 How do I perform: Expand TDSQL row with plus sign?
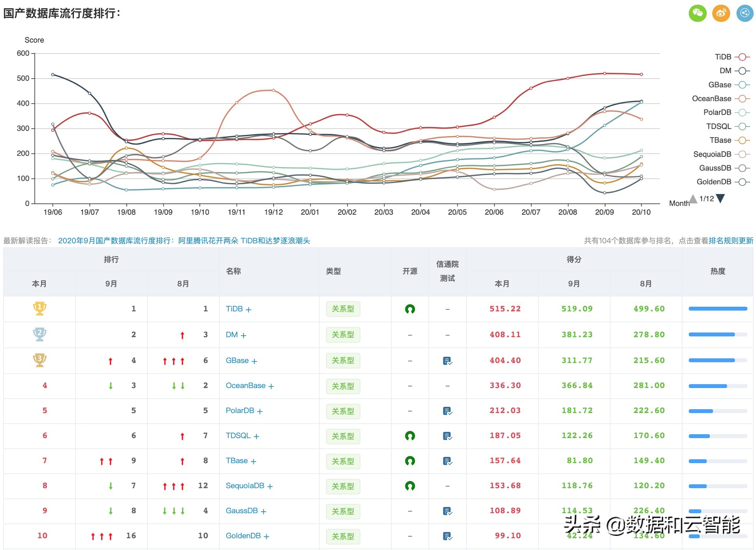coord(256,437)
